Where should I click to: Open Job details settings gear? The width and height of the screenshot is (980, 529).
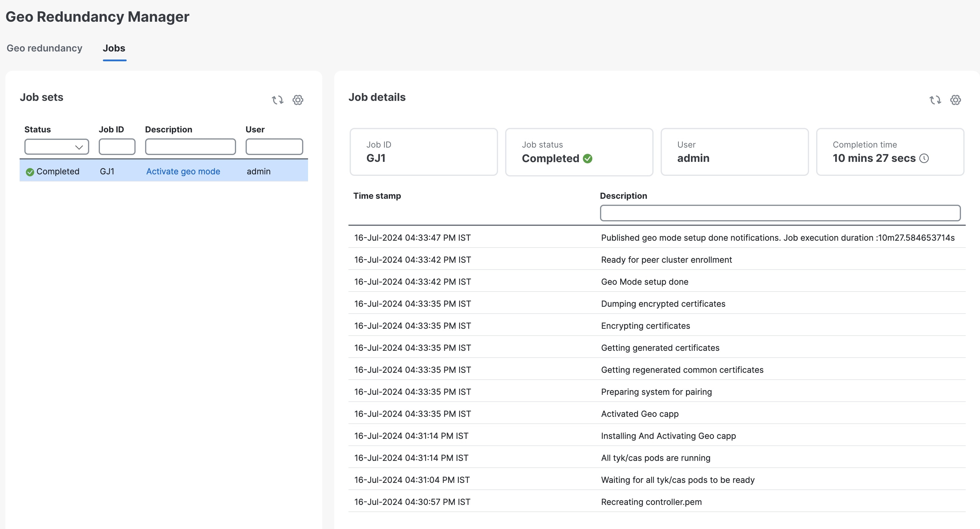point(956,100)
